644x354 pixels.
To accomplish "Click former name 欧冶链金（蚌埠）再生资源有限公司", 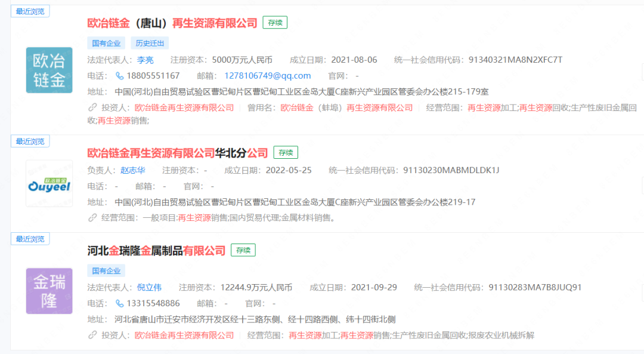I will [x=346, y=107].
